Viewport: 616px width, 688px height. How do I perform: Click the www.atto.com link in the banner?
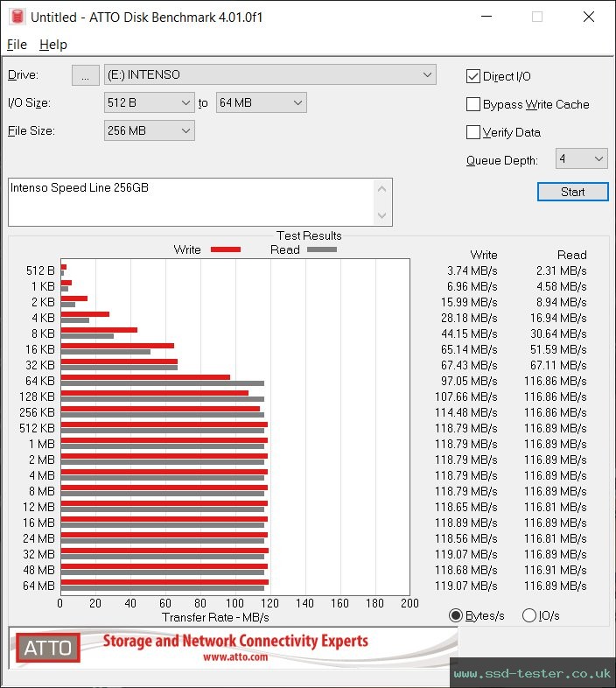235,656
